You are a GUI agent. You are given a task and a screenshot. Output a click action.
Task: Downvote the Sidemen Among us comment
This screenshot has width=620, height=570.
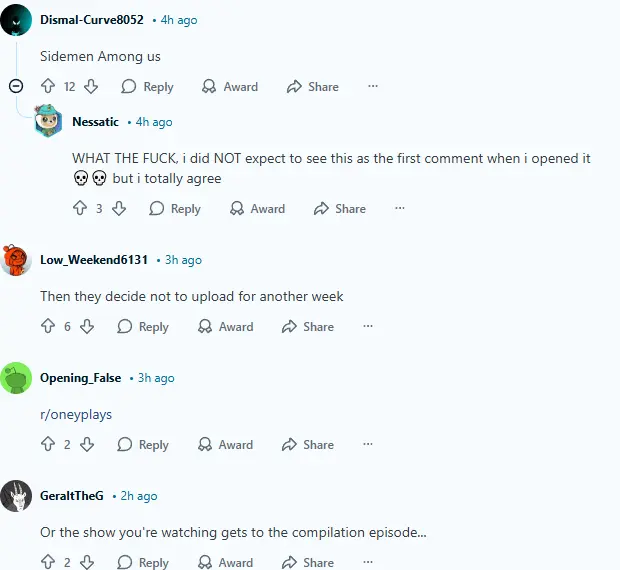pos(91,86)
